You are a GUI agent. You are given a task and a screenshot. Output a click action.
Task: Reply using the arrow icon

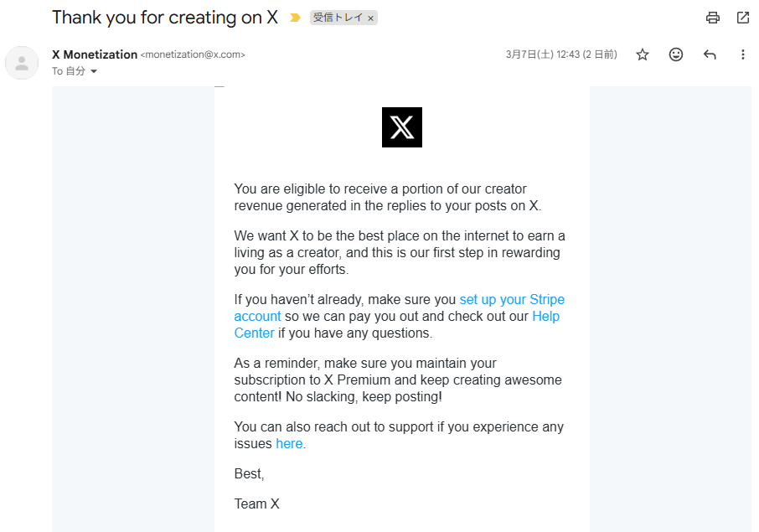710,54
